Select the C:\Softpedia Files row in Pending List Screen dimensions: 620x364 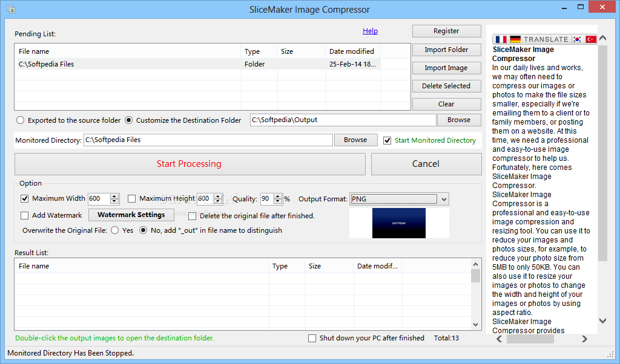197,64
